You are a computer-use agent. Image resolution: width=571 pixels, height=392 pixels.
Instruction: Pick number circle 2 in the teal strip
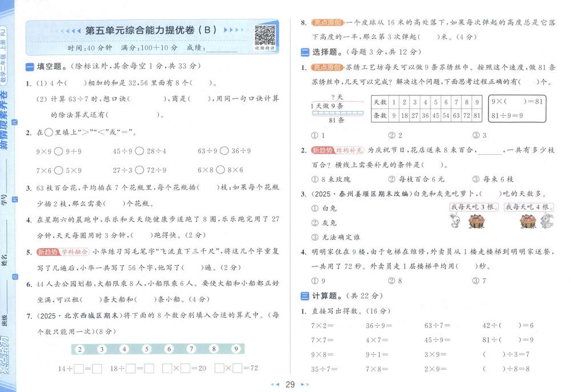point(80,349)
